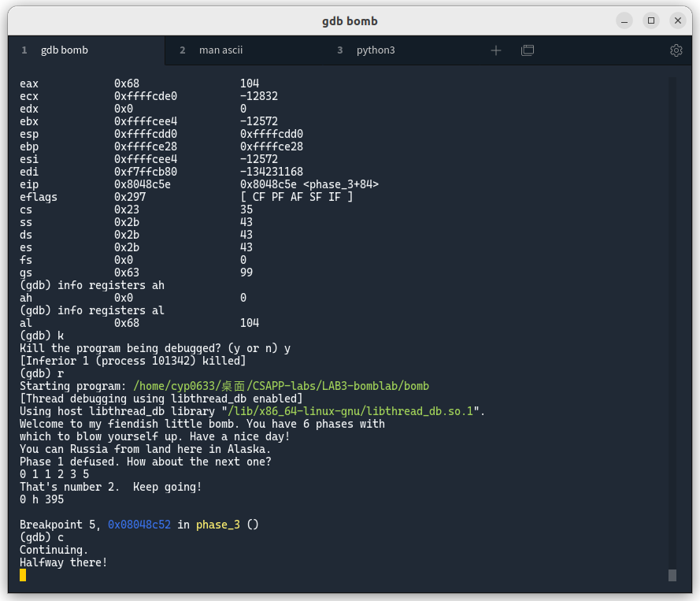Click the blue address 0x08048c52
The height and width of the screenshot is (601, 700).
139,525
